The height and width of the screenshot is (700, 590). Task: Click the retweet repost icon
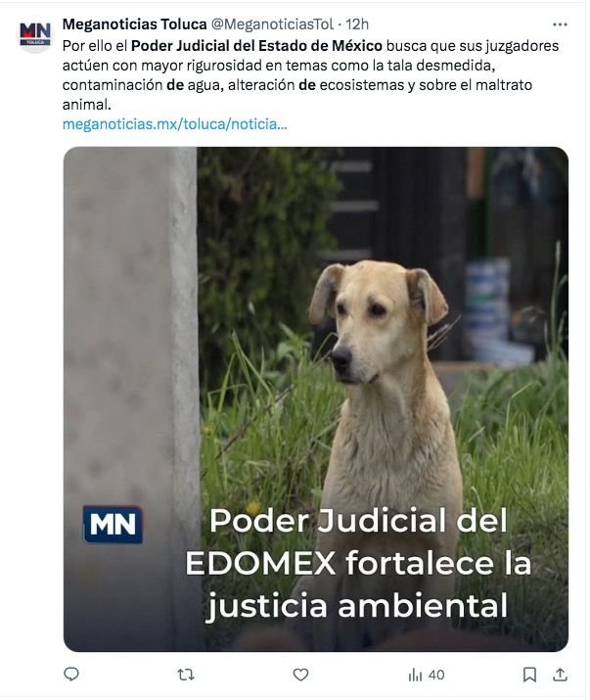(x=186, y=675)
